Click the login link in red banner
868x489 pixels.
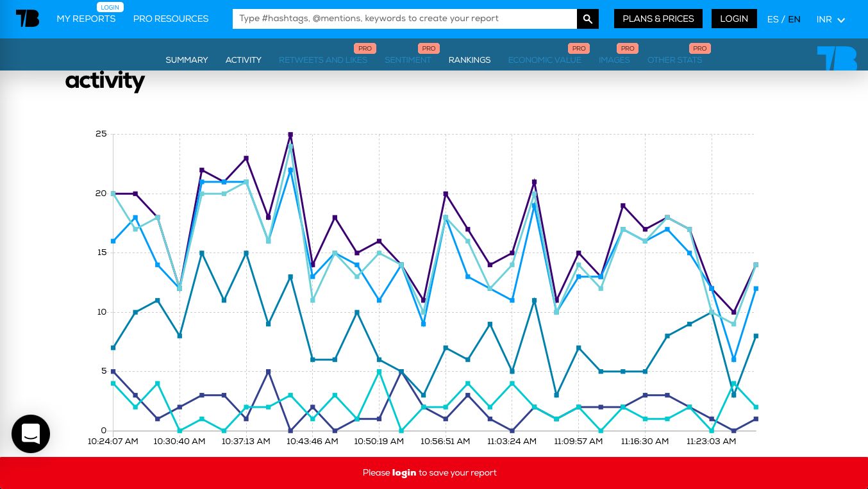(x=405, y=472)
